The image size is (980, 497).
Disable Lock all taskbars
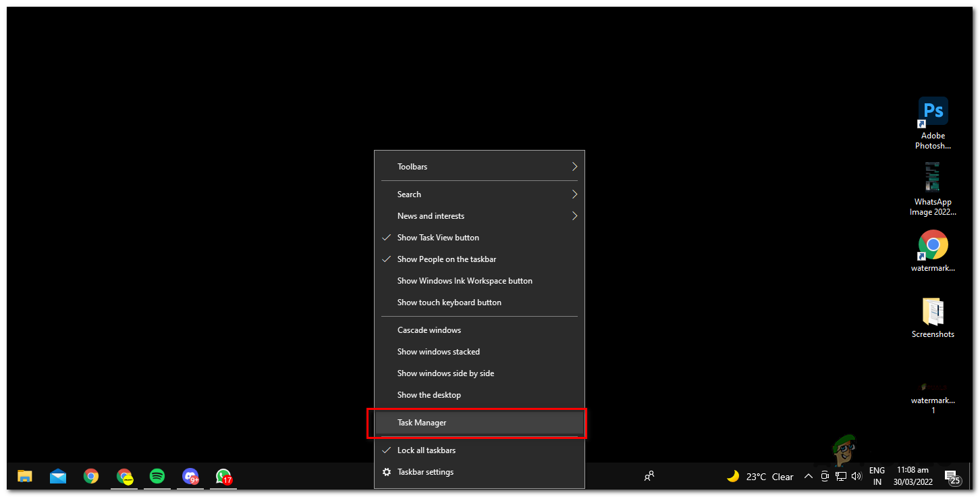[x=427, y=450]
